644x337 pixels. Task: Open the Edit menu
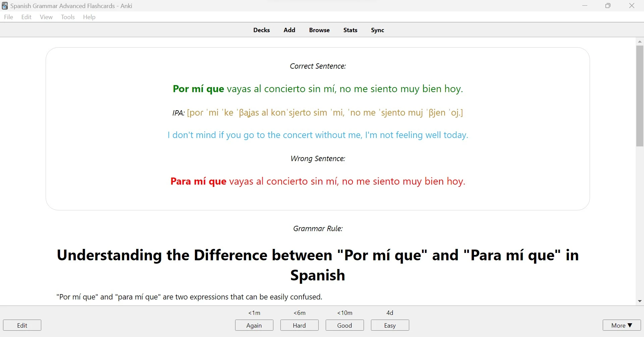click(26, 17)
